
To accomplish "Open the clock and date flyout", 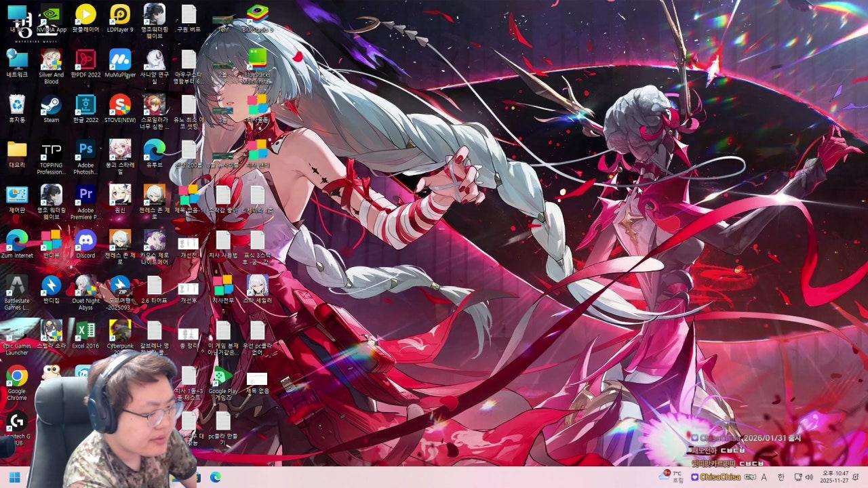I will click(x=835, y=477).
